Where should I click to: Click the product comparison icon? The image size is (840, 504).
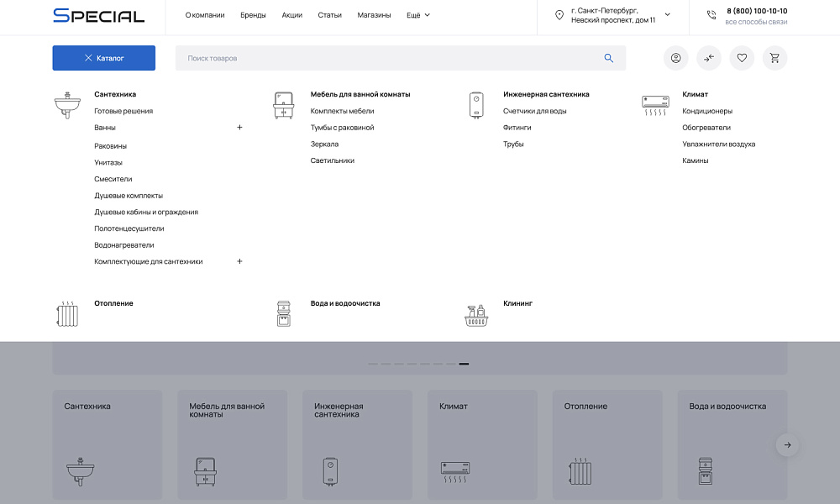tap(709, 58)
